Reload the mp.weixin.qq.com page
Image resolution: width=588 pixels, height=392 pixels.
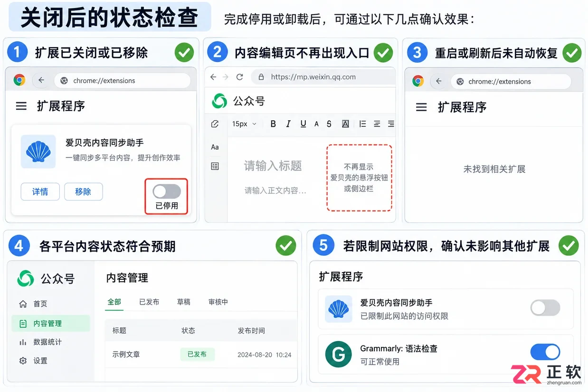(x=240, y=77)
